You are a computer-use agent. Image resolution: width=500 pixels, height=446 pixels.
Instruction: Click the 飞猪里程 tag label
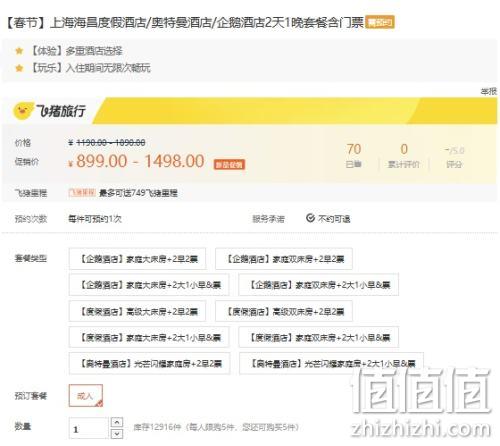pos(82,193)
